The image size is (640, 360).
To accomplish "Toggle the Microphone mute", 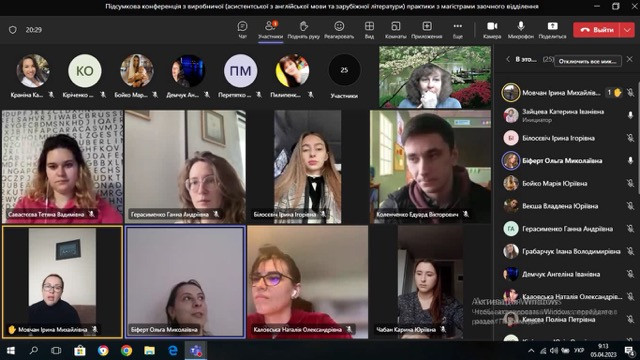I will [x=521, y=27].
